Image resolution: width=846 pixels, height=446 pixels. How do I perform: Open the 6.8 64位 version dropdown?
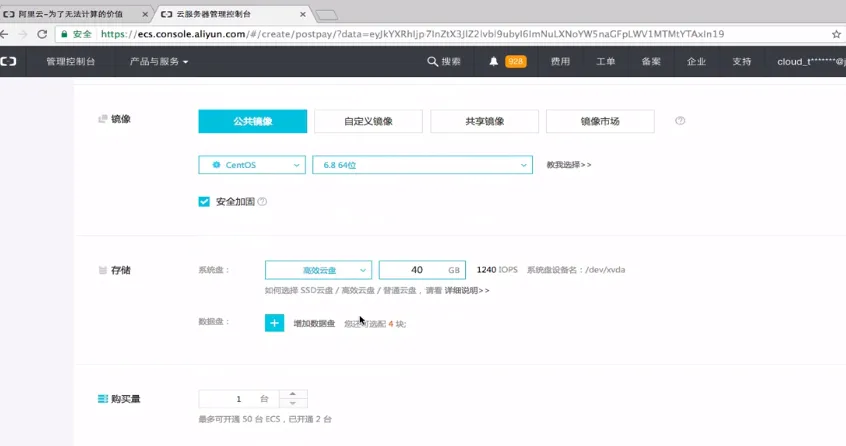pyautogui.click(x=422, y=165)
